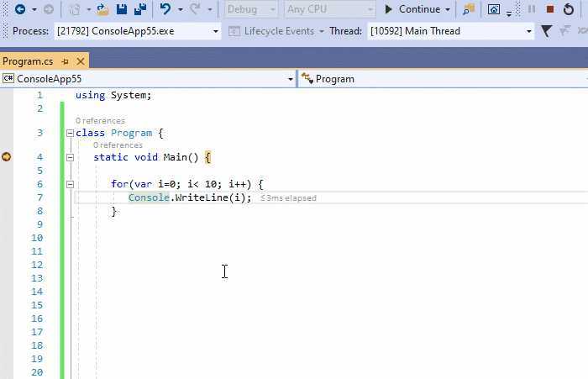Save the file with the single floppy icon
The width and height of the screenshot is (588, 379).
[x=122, y=9]
